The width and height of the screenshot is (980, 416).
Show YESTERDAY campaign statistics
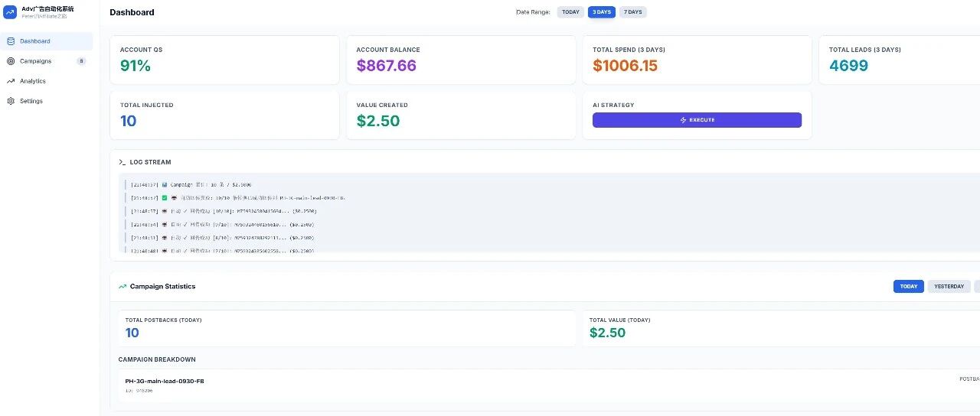[949, 287]
